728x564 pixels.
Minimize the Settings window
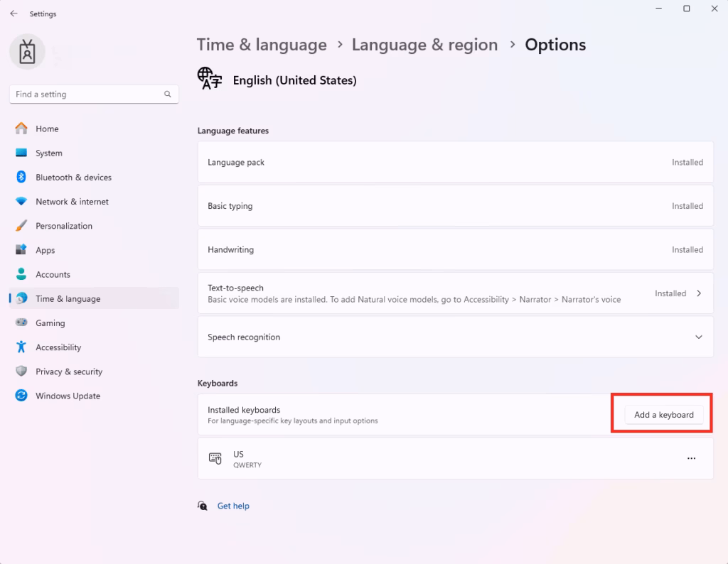(658, 9)
